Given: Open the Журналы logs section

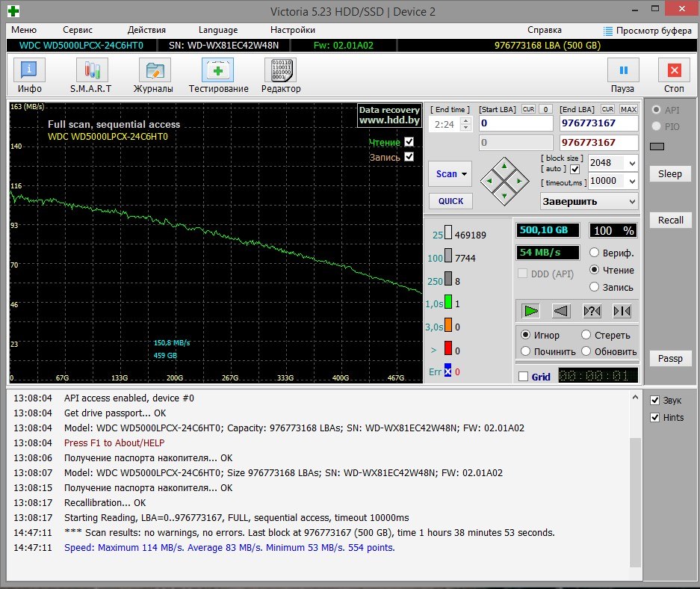Looking at the screenshot, I should [154, 70].
